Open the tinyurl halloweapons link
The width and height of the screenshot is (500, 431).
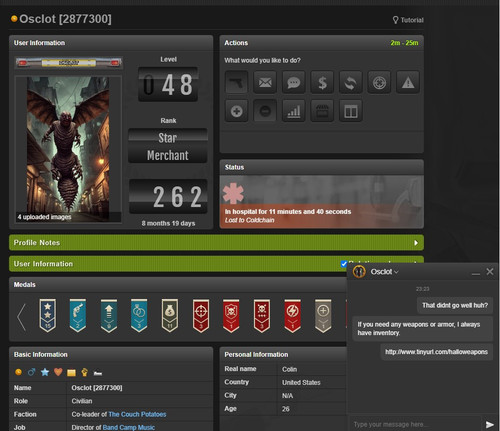(436, 352)
